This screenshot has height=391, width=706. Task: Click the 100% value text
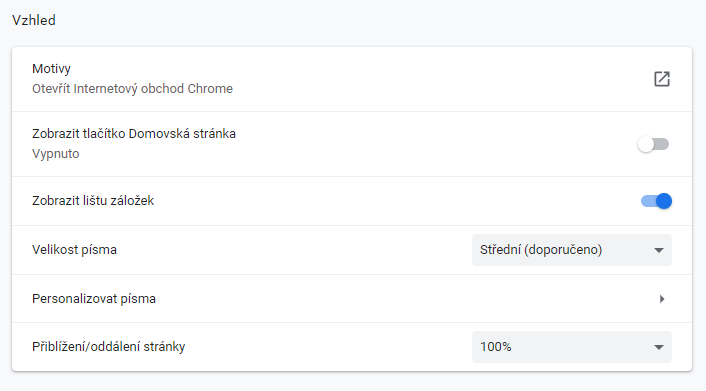(496, 347)
